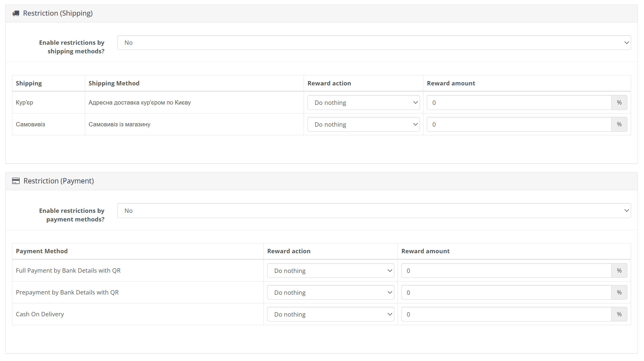Focus reward amount for Prepayment with QR
This screenshot has height=361, width=644.
click(x=506, y=293)
